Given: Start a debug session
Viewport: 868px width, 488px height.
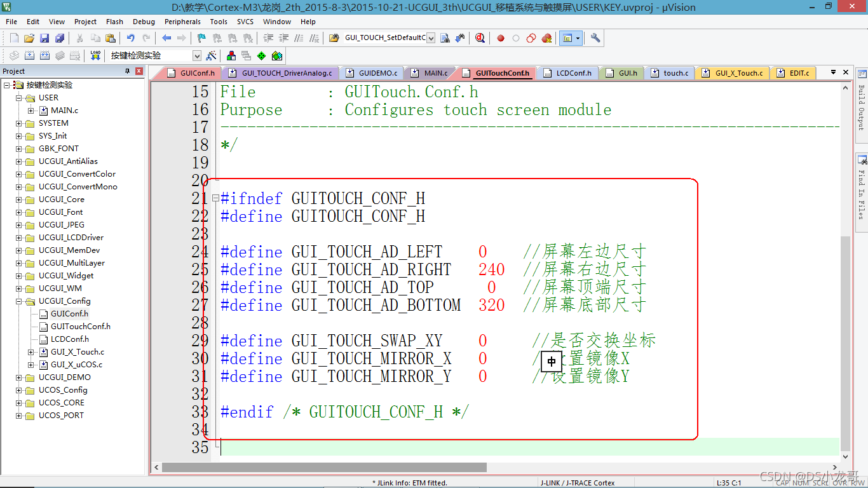Looking at the screenshot, I should tap(480, 38).
